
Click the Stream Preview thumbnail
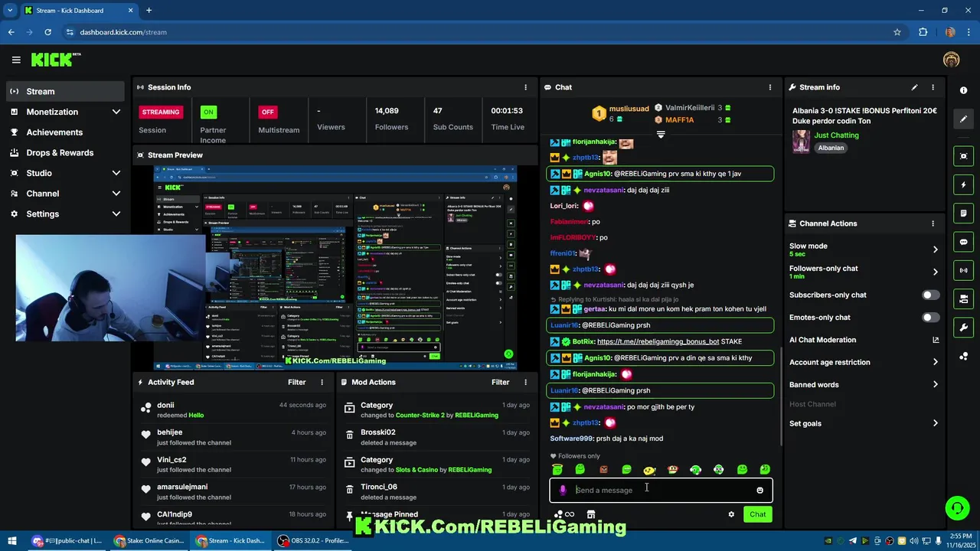click(x=335, y=266)
